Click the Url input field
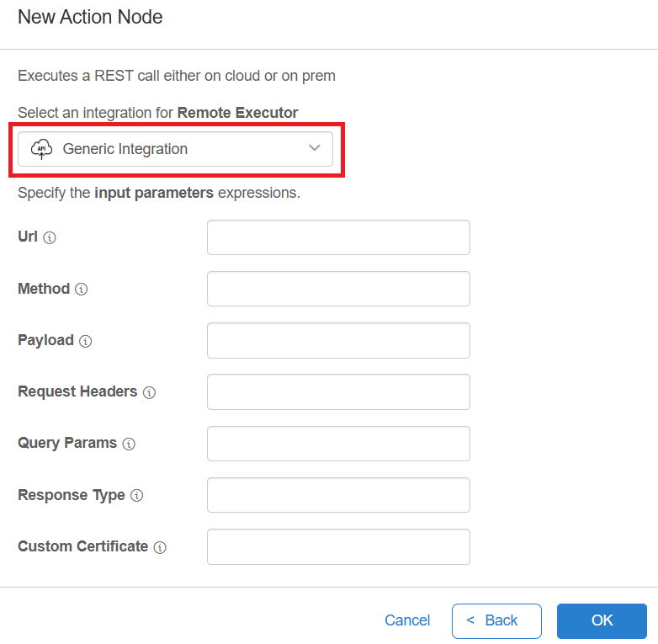Screen dimensions: 658x644 (338, 237)
